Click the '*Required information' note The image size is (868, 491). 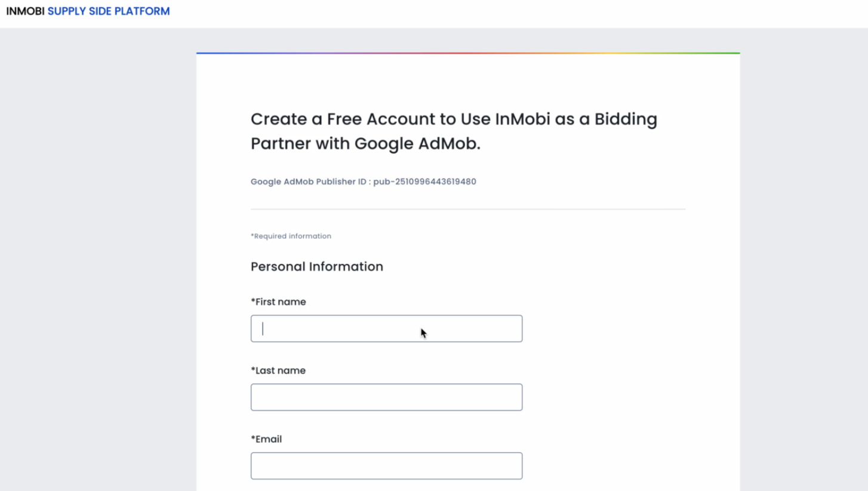click(291, 236)
